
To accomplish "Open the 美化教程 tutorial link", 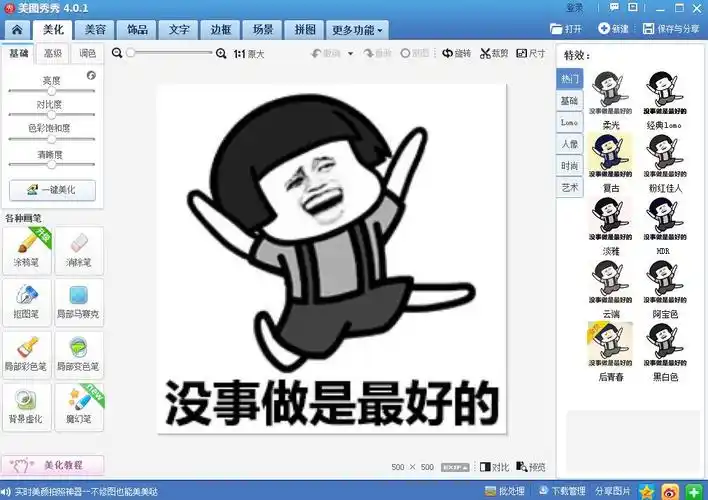I will tap(53, 465).
